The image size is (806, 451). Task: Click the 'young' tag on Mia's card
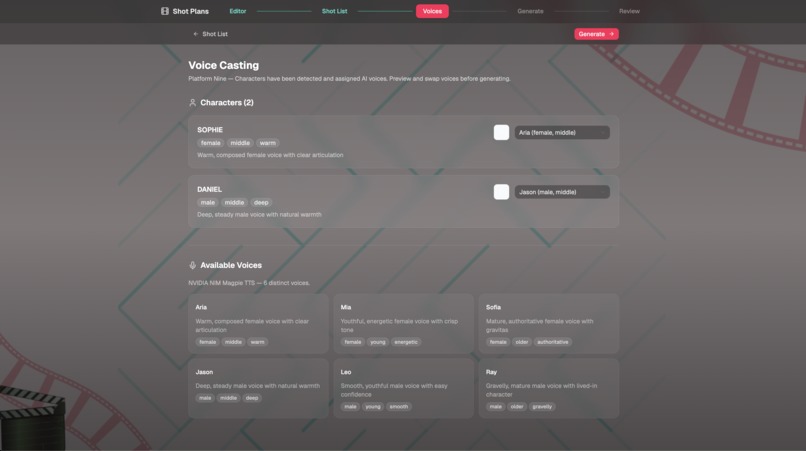pos(377,342)
